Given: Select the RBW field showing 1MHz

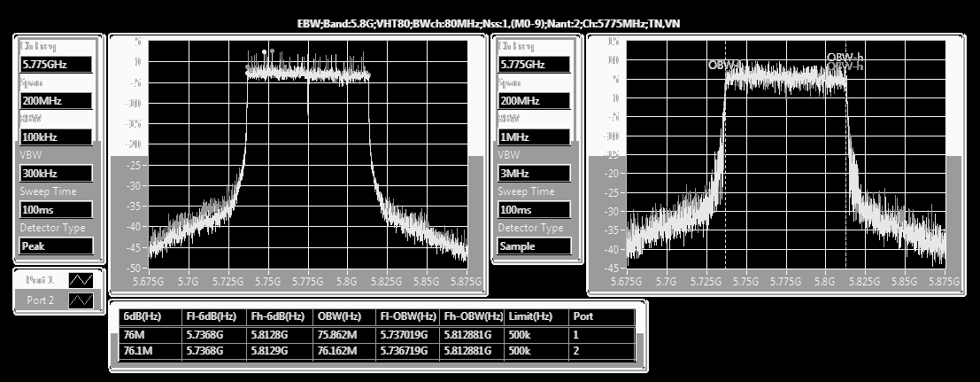Looking at the screenshot, I should [534, 137].
